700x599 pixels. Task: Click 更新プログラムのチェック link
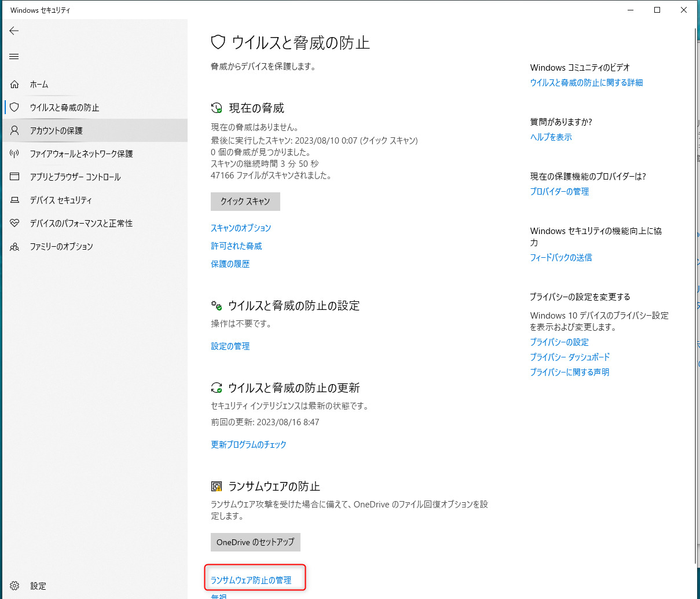coord(249,445)
